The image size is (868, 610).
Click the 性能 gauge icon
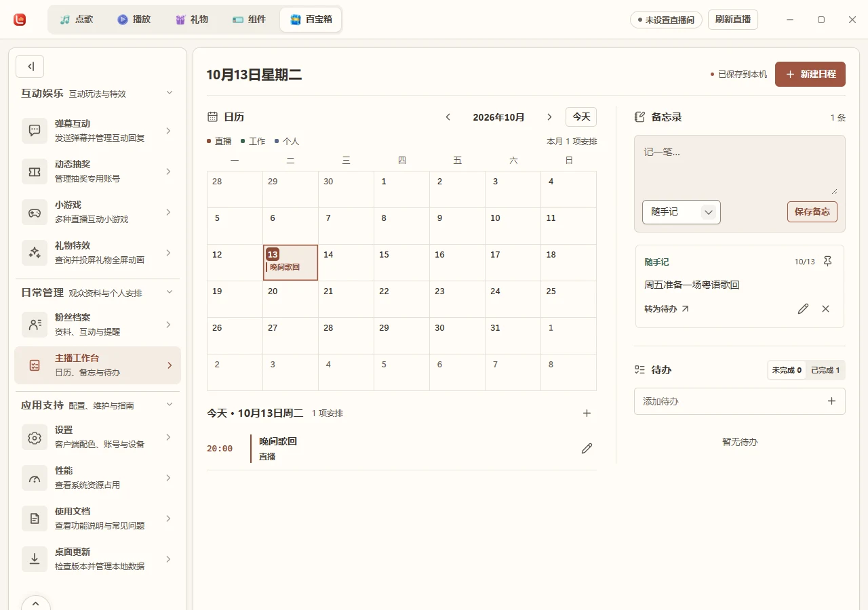[x=35, y=478]
